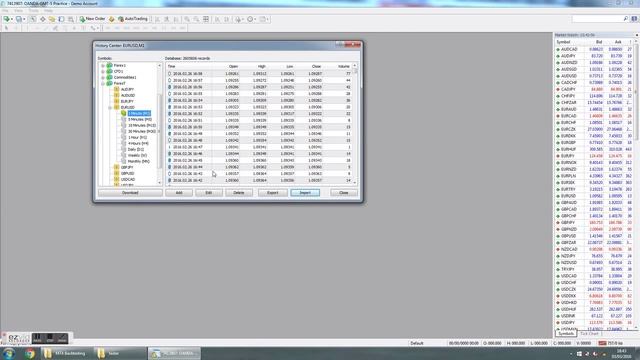Viewport: 640px width, 360px height.
Task: Toggle the Terminal toolbar icon
Action: [61, 19]
